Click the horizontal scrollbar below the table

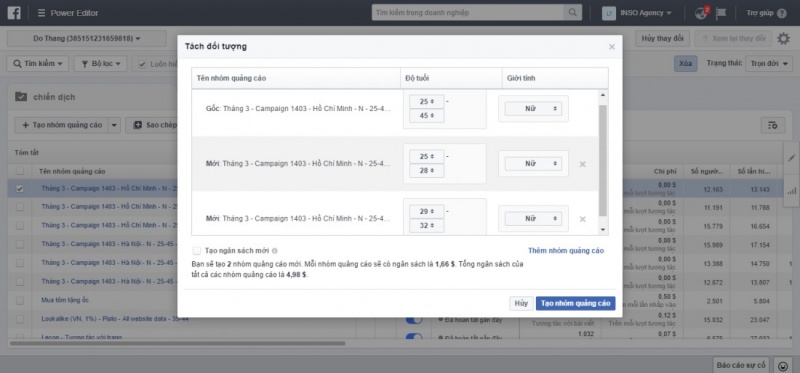[178, 343]
